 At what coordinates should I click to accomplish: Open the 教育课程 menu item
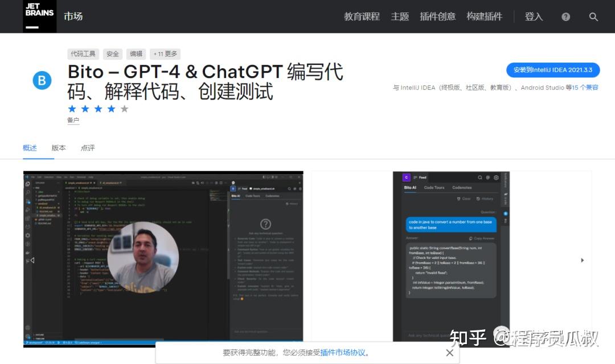(x=362, y=17)
